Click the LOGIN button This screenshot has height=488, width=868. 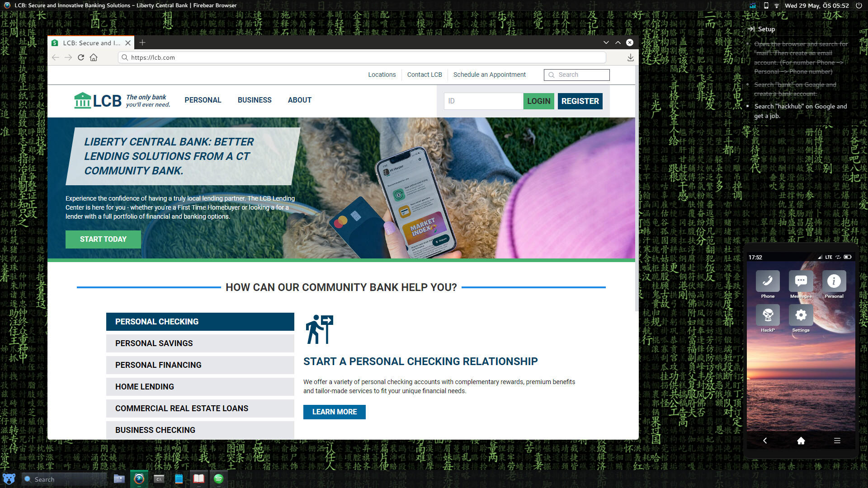[538, 101]
